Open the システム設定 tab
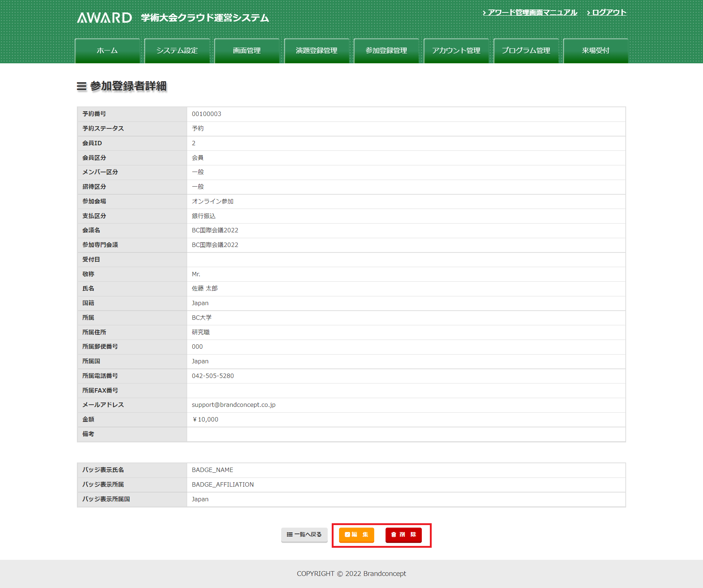The height and width of the screenshot is (588, 703). [177, 51]
